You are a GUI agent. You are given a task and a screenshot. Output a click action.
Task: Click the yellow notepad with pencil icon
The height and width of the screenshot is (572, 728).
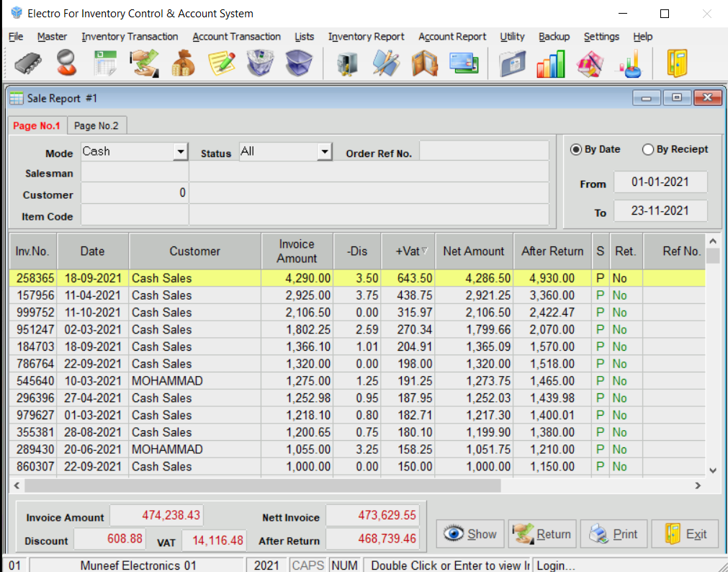coord(222,63)
